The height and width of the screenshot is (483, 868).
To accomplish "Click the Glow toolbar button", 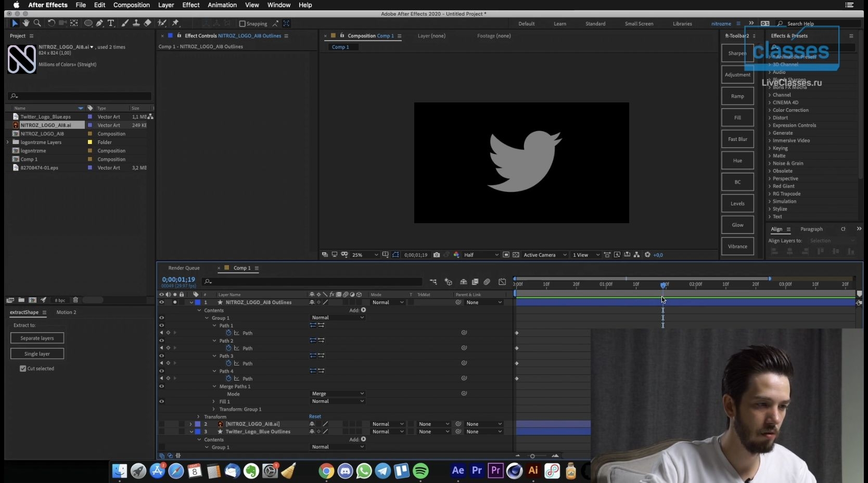I will pos(737,225).
